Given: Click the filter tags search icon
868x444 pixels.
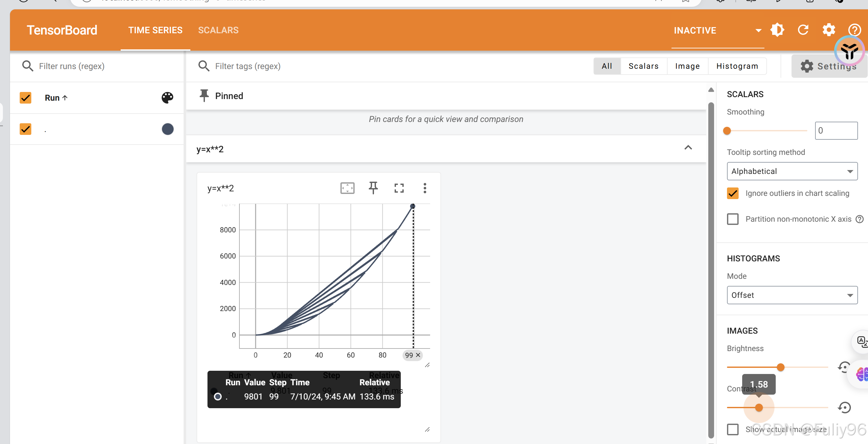Looking at the screenshot, I should [x=204, y=66].
